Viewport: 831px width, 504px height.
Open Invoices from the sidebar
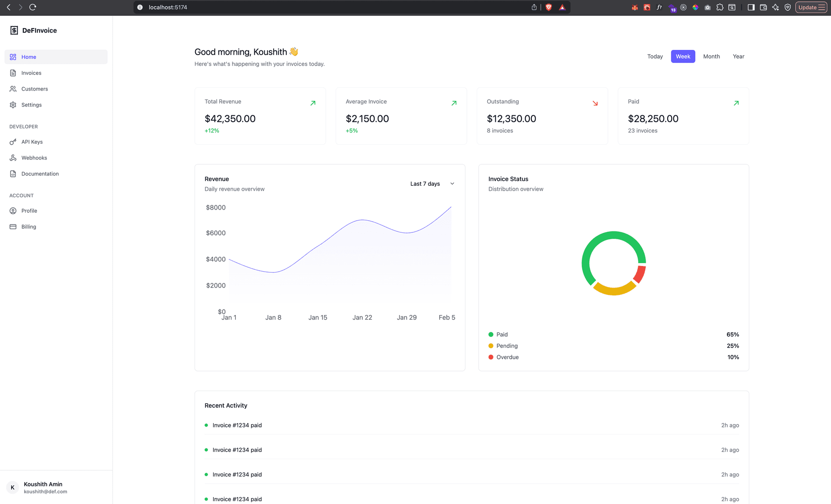[31, 73]
